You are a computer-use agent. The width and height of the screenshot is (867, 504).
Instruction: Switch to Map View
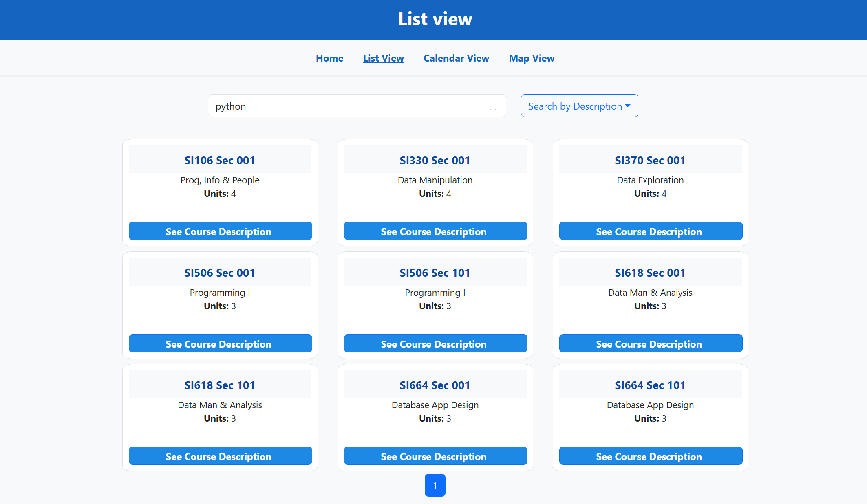click(532, 58)
